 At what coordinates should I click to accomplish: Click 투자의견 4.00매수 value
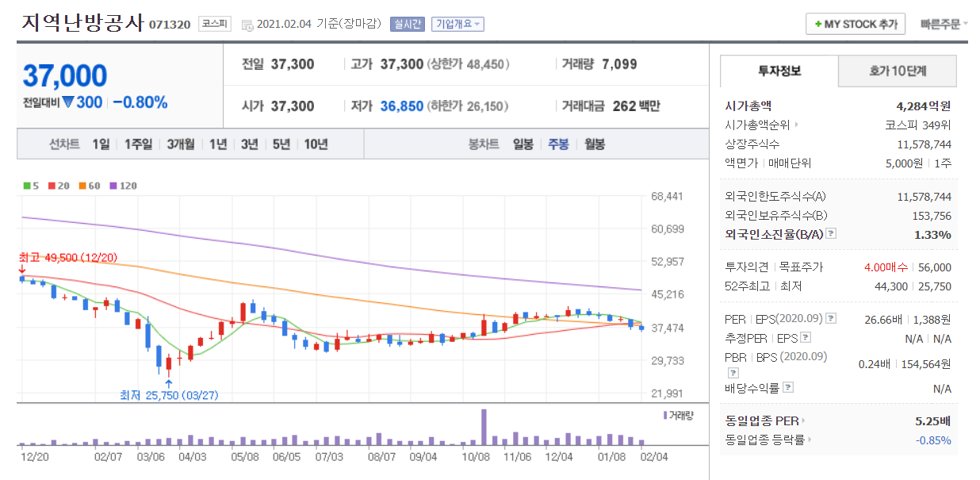(886, 267)
